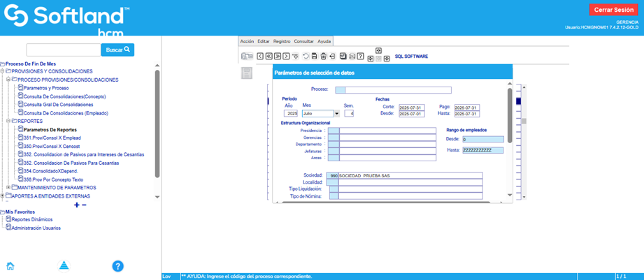Collapse the PROCESO PROVISIONES/CONSOLIDACIONES node
Screen dimensions: 644x280
pyautogui.click(x=8, y=80)
